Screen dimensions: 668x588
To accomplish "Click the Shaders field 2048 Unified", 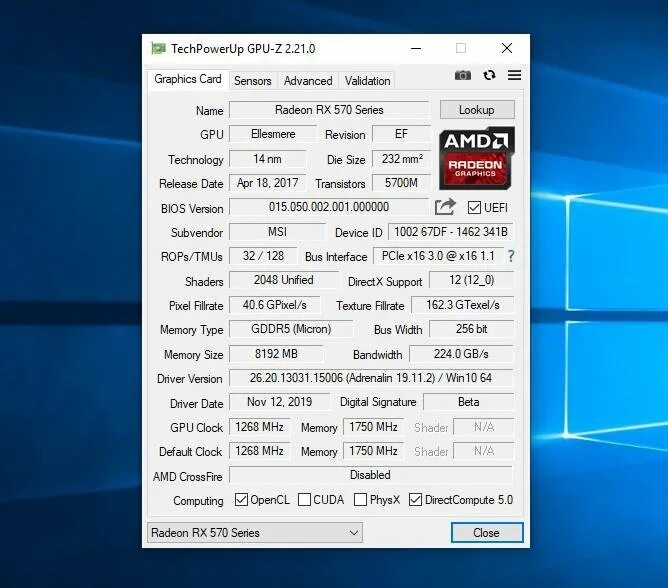I will click(x=284, y=280).
